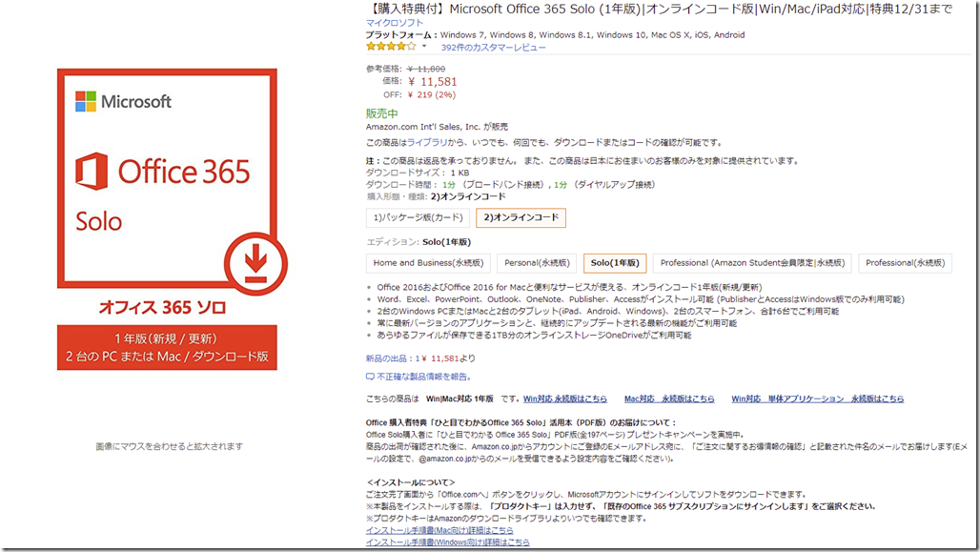Viewport: 980px width, 552px height.
Task: Open the ライブラリ link in the description
Action: tap(428, 139)
